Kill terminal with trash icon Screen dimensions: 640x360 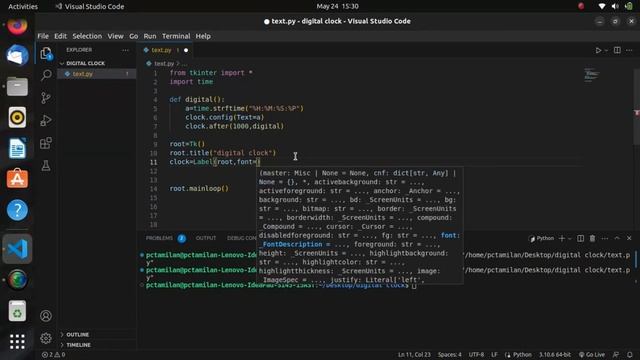pos(592,238)
